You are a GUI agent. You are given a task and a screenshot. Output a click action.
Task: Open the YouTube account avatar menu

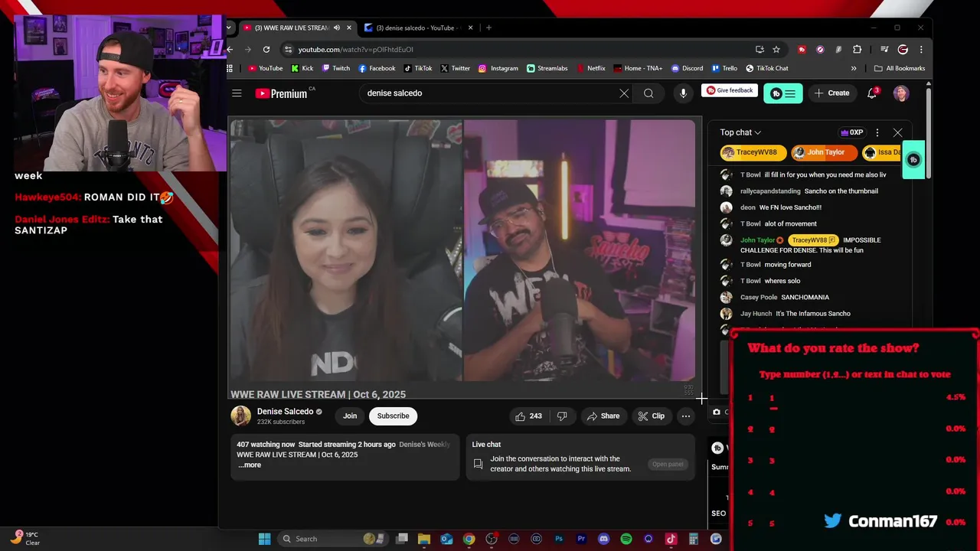coord(901,93)
